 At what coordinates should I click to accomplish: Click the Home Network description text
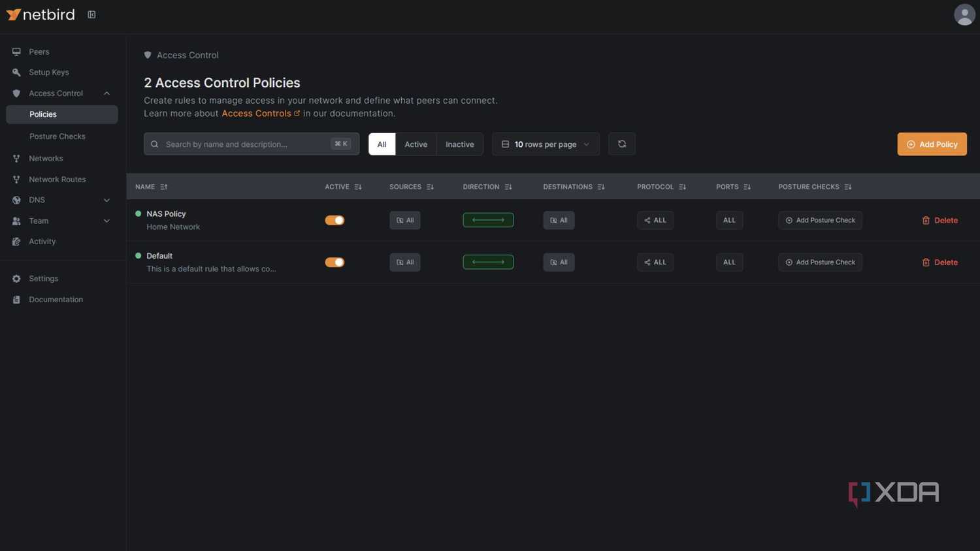[x=173, y=227]
